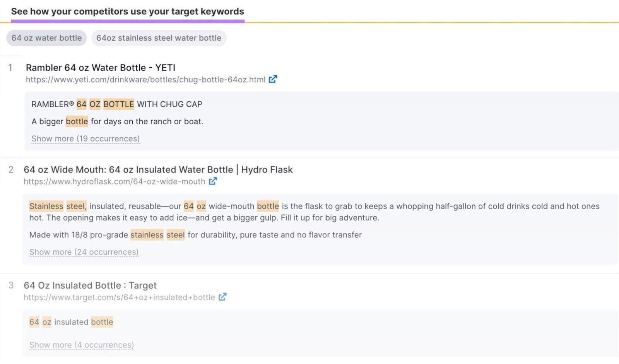The image size is (619, 364).
Task: Click the highlighted "bottle" keyword in YETI snippet
Action: click(x=76, y=121)
